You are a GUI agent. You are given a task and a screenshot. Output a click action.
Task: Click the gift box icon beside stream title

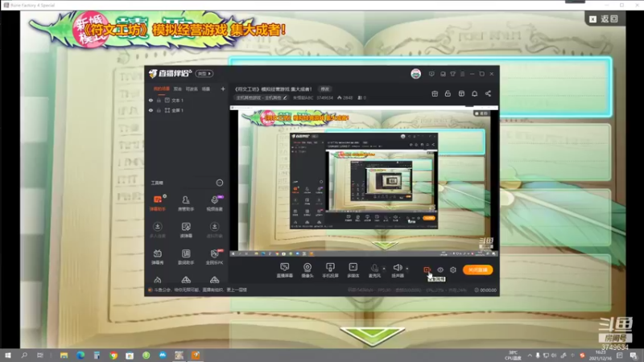coord(435,93)
